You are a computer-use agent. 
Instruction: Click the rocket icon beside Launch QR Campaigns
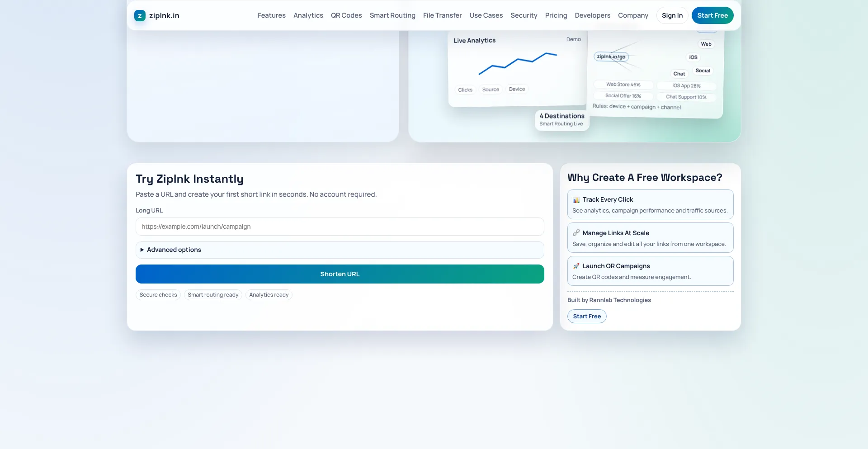click(576, 266)
